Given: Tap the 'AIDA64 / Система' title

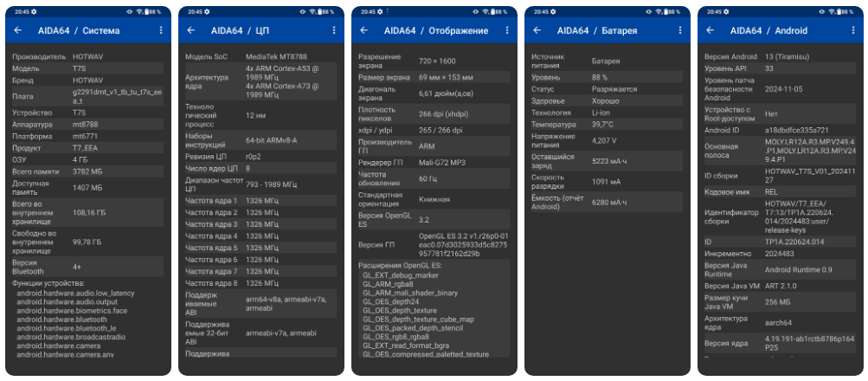Looking at the screenshot, I should pos(79,31).
